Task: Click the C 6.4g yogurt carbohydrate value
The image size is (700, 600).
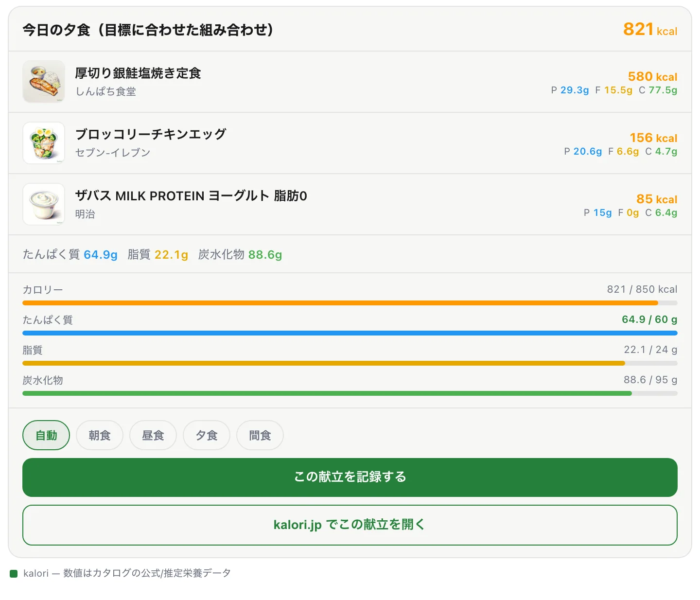Action: click(661, 212)
